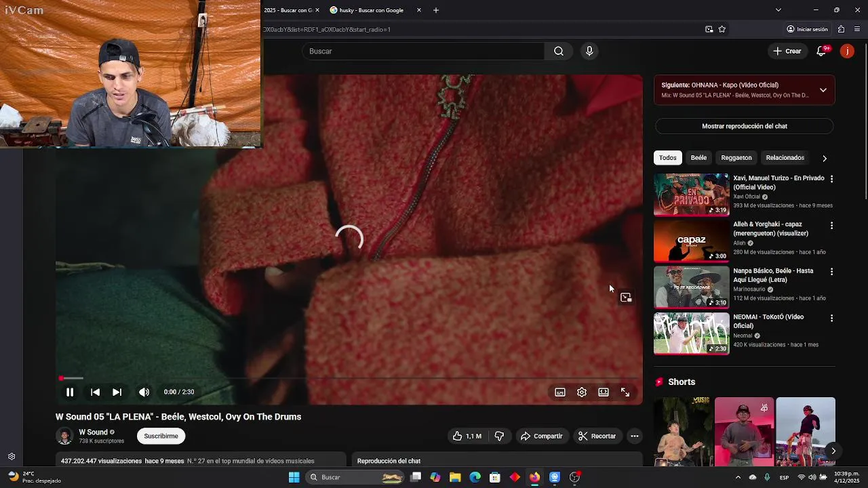
Task: Open more actions three-dot menu below video
Action: coord(635,436)
